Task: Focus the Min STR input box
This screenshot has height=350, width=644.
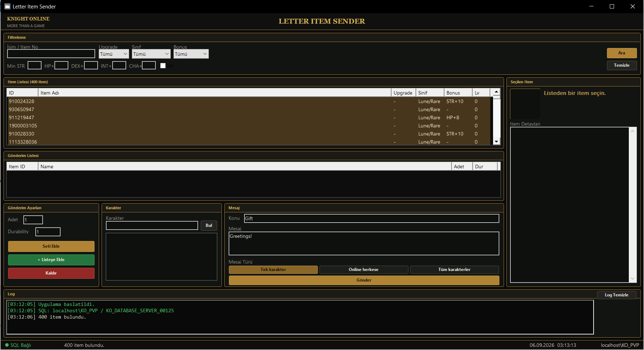Action: (35, 66)
